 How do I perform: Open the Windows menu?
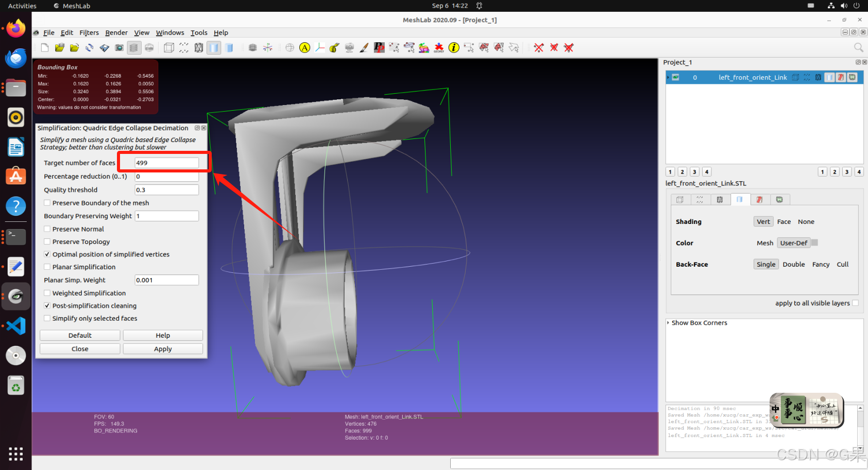tap(170, 32)
